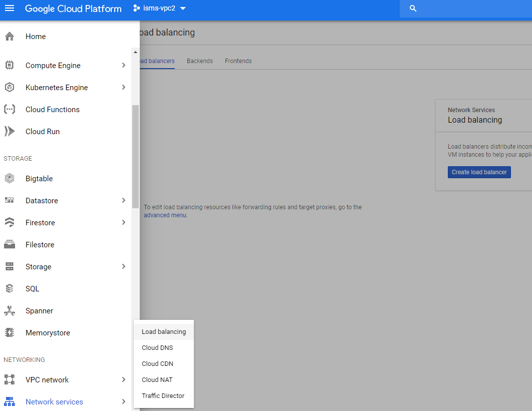Expand the Network services submenu chevron
Viewport: 532px width, 411px height.
[x=124, y=401]
